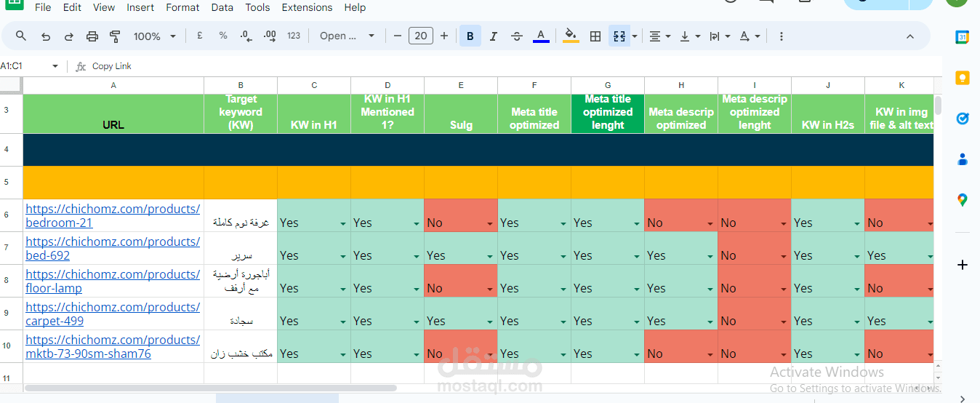Toggle the Merge cells button
Image resolution: width=980 pixels, height=403 pixels.
click(619, 36)
